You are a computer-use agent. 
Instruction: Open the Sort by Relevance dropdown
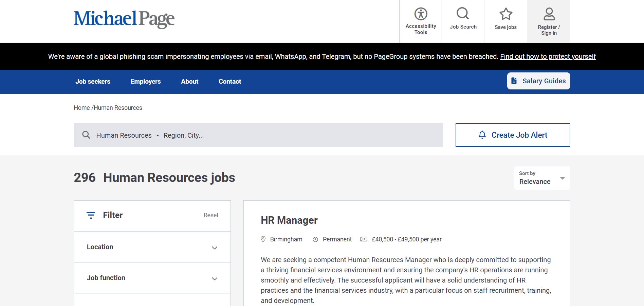click(541, 178)
